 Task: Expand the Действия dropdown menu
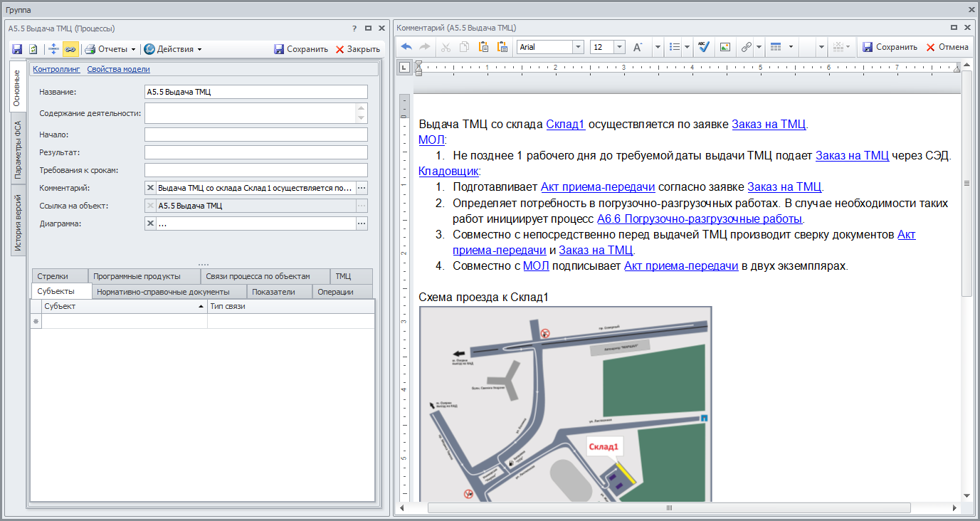(x=199, y=49)
